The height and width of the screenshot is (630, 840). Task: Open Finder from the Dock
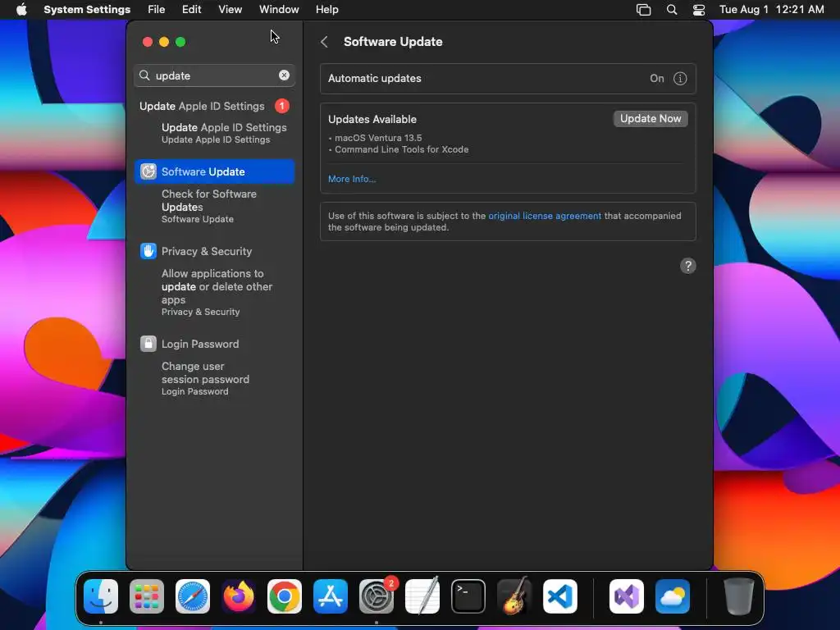click(x=101, y=596)
